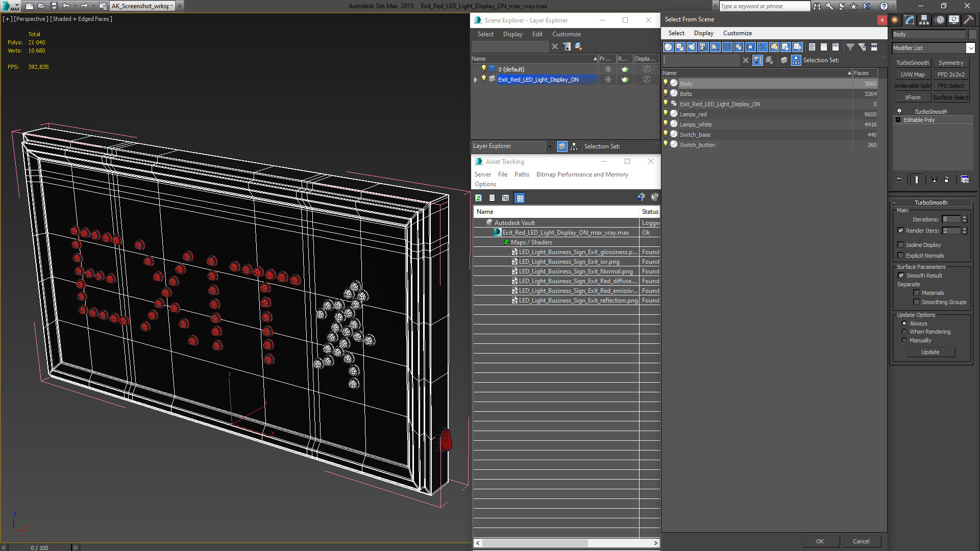Open Options menu in Asset Tracking
Image resolution: width=980 pixels, height=551 pixels.
pos(485,184)
